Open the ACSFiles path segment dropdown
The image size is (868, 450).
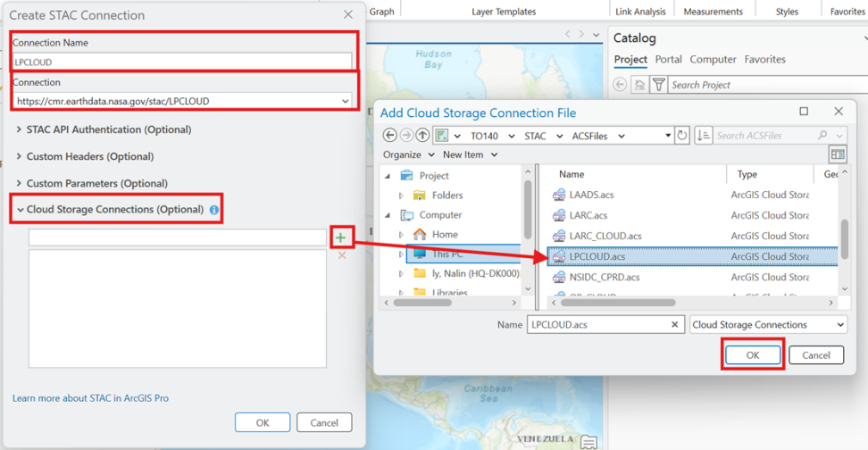622,137
